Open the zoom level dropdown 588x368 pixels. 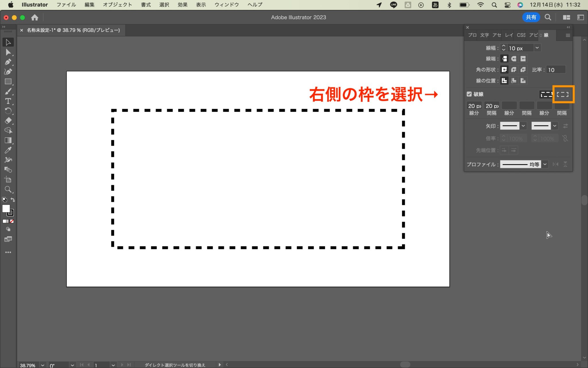coord(42,365)
